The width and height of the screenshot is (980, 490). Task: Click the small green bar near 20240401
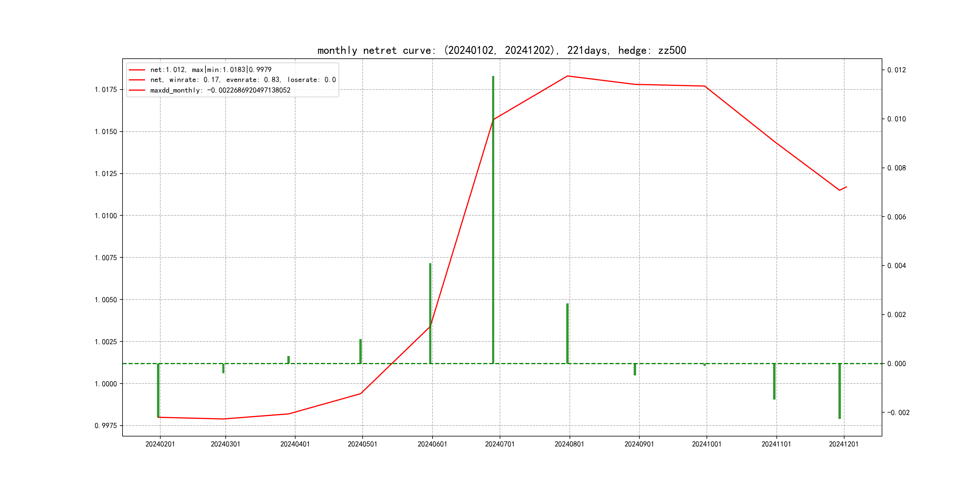[288, 360]
